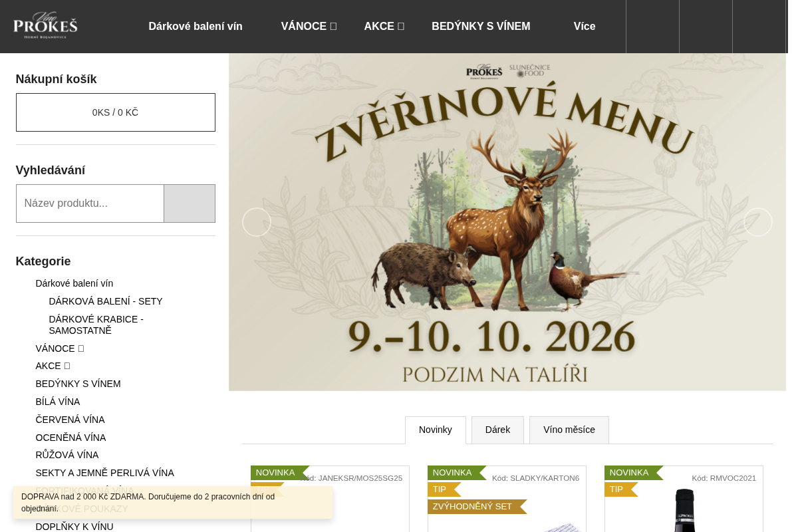Image resolution: width=798 pixels, height=532 pixels.
Task: Switch to the Dárek tab
Action: tap(497, 430)
